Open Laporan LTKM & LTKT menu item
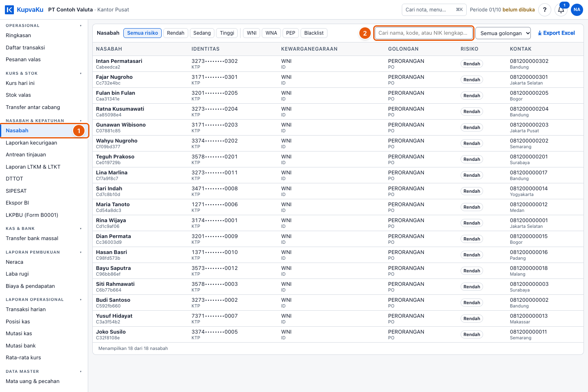Screen dimensions: 588x392 [33, 167]
